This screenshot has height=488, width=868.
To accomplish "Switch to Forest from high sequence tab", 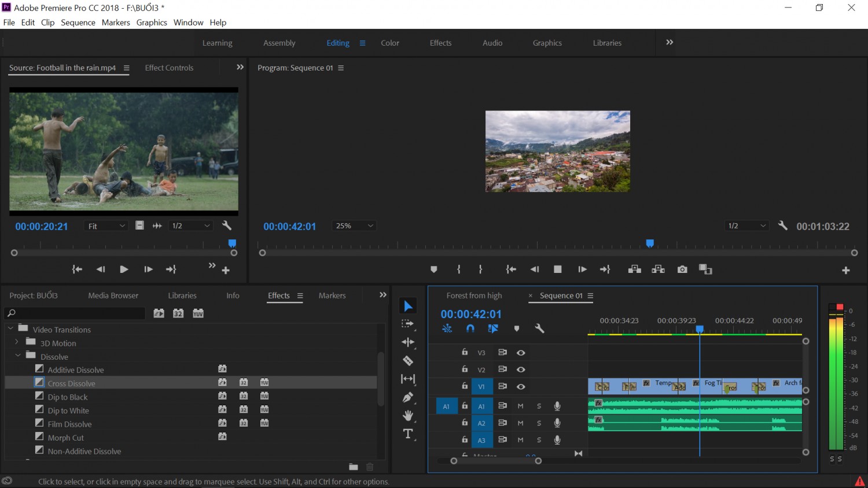I will click(x=474, y=295).
